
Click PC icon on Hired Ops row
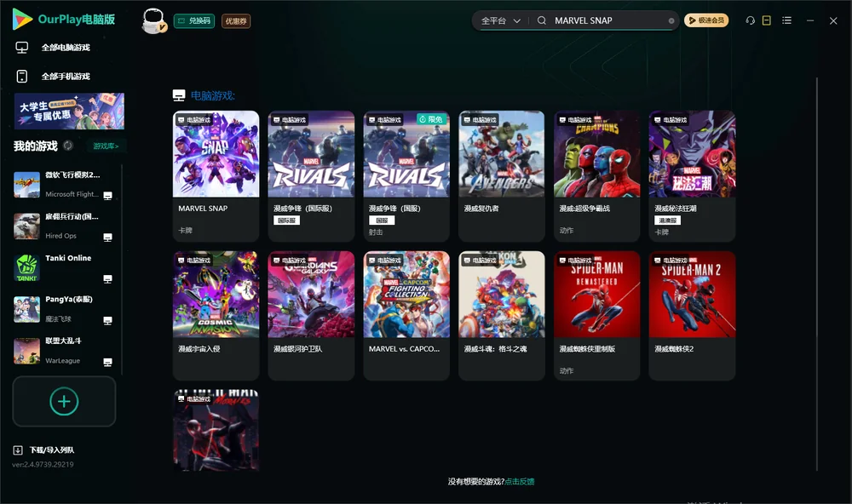107,238
